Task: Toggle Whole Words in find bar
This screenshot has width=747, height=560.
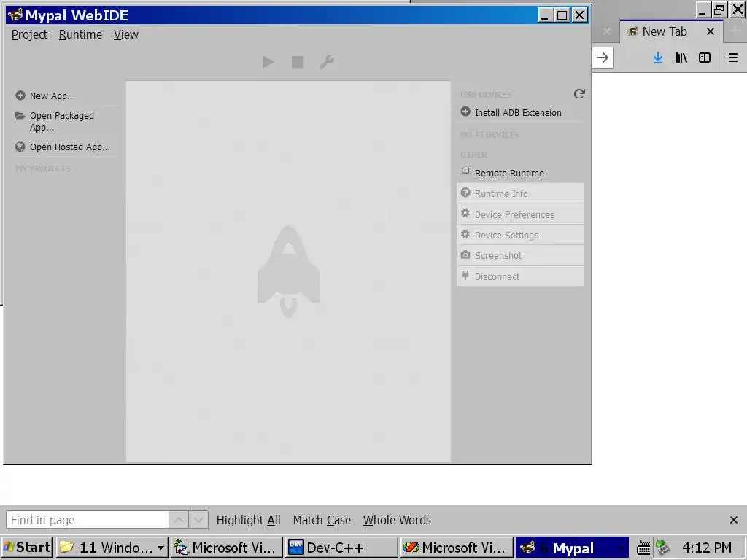Action: (397, 520)
